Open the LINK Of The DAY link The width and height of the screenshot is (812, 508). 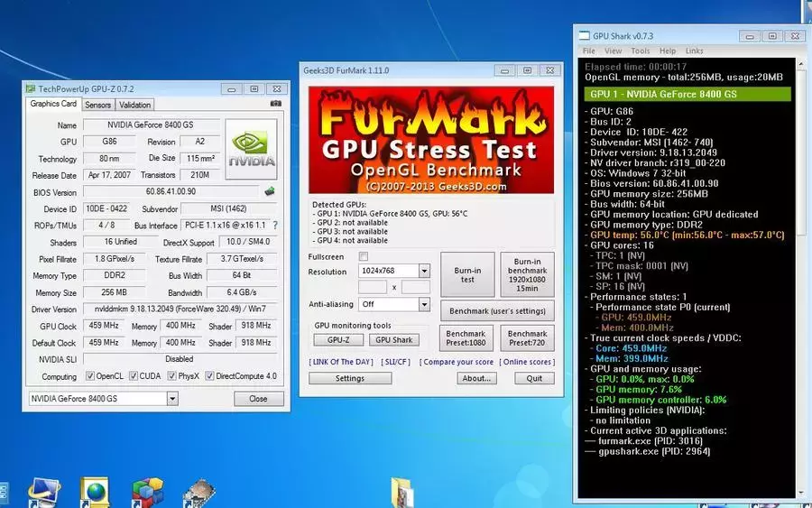tap(341, 362)
